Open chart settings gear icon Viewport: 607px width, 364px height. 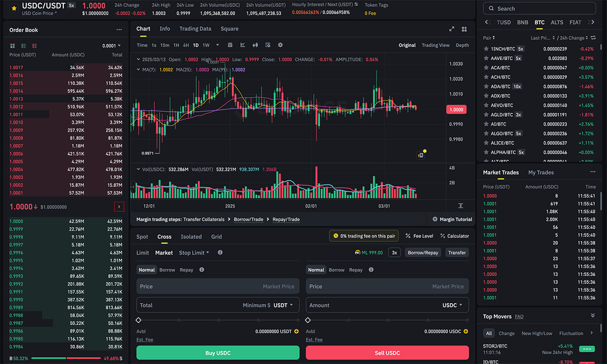[x=280, y=45]
